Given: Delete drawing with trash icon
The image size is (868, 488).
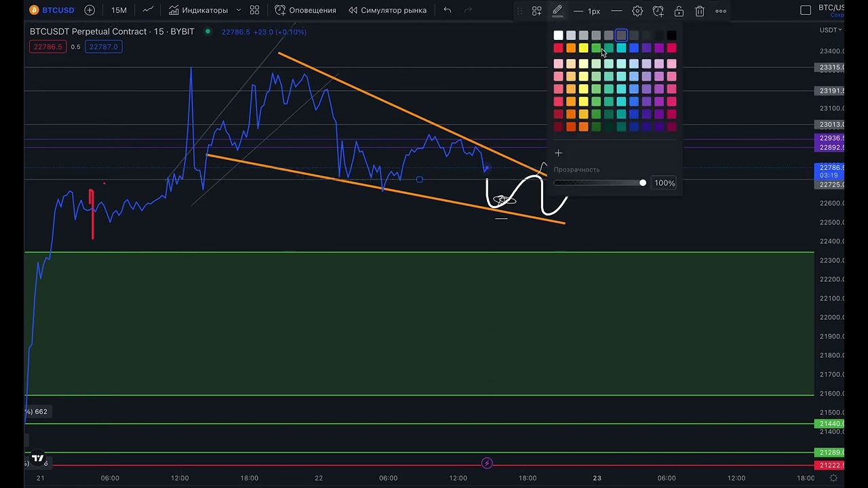Looking at the screenshot, I should point(700,11).
